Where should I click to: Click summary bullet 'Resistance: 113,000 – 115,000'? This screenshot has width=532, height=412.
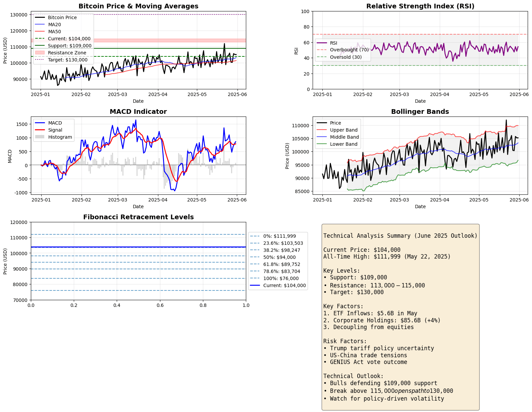pyautogui.click(x=374, y=285)
